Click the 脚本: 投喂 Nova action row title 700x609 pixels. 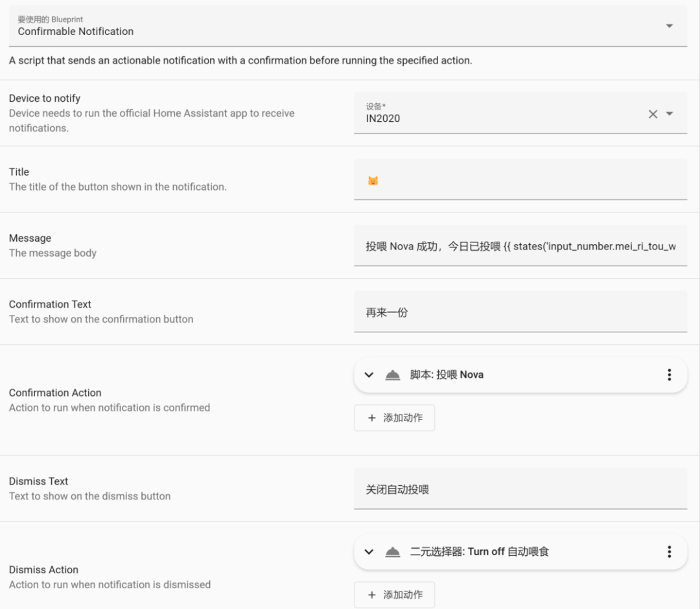[x=447, y=374]
